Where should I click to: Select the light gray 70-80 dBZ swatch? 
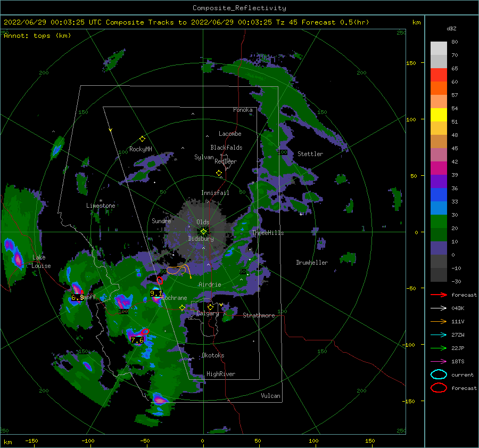click(x=439, y=48)
